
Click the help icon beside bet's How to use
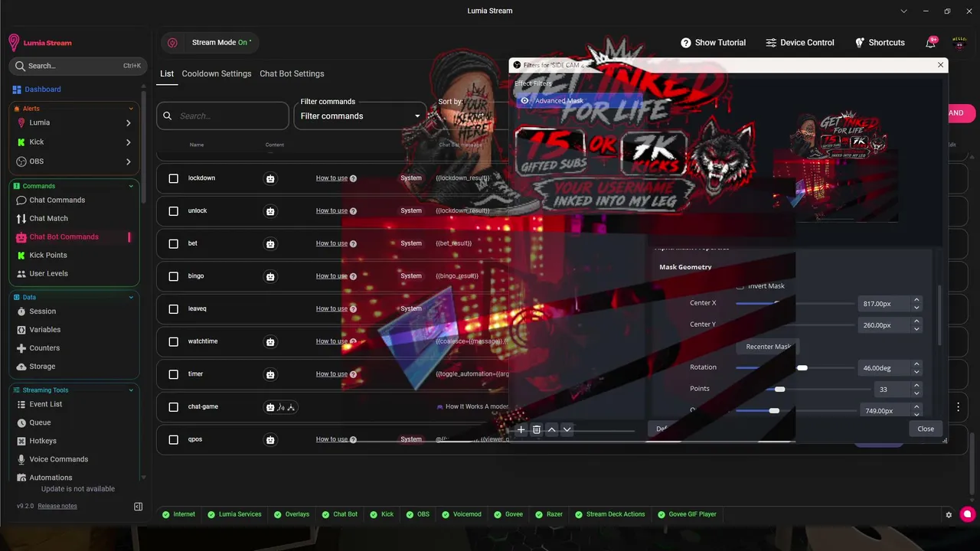pos(353,243)
